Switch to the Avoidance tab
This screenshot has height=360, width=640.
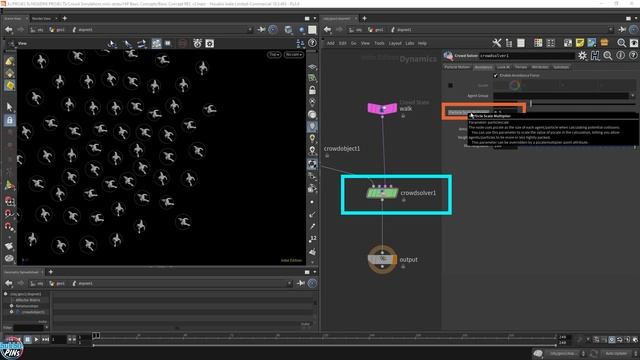click(x=483, y=67)
